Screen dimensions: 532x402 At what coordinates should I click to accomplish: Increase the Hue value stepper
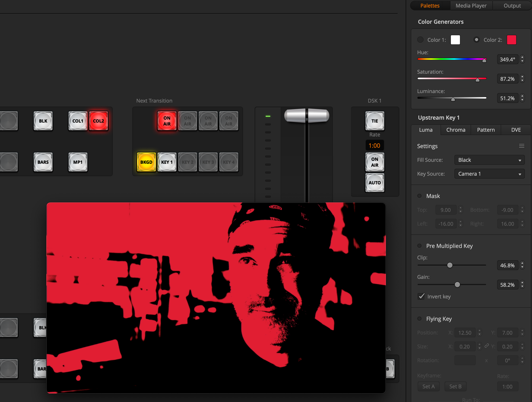click(522, 57)
